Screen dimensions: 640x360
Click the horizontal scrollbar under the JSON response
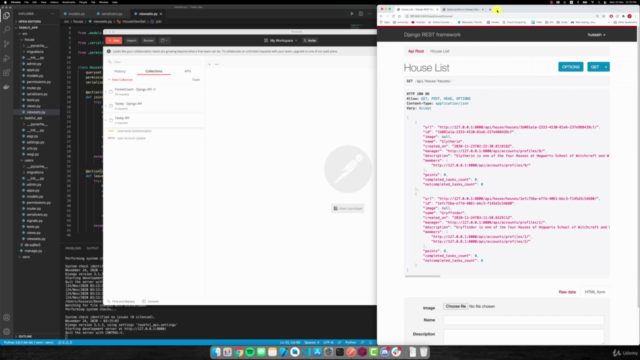coord(422,276)
